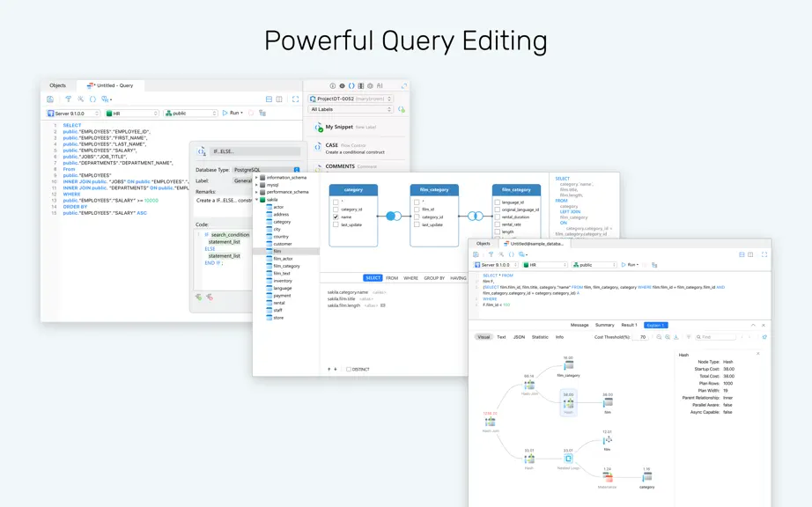This screenshot has width=812, height=507.
Task: Click add-snippet icon next to All Labels
Action: coord(402,109)
